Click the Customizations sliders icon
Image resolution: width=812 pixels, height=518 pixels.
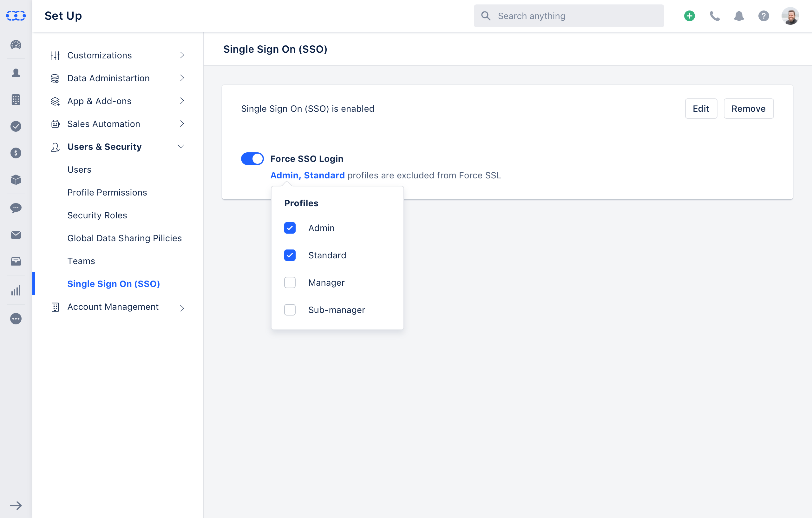pos(55,55)
